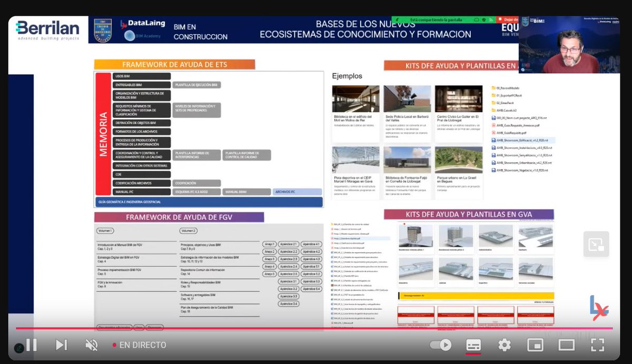Click the AMB_Showroom_Vegetació file icon
The width and height of the screenshot is (632, 364).
[493, 171]
